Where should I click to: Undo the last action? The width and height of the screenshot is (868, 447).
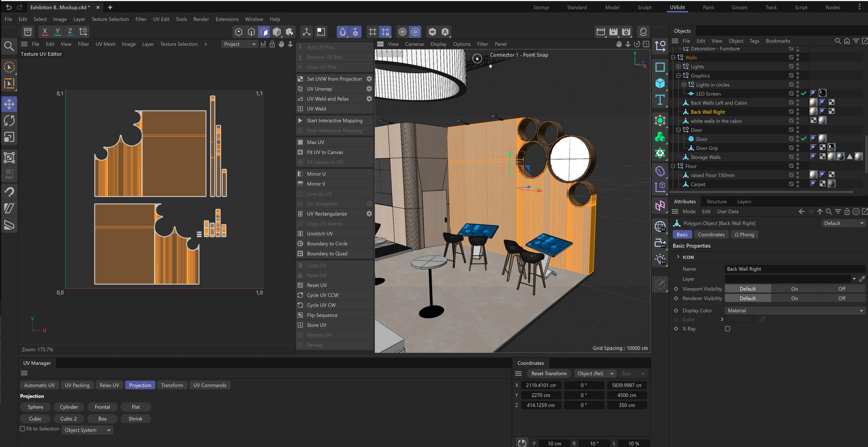tap(9, 7)
